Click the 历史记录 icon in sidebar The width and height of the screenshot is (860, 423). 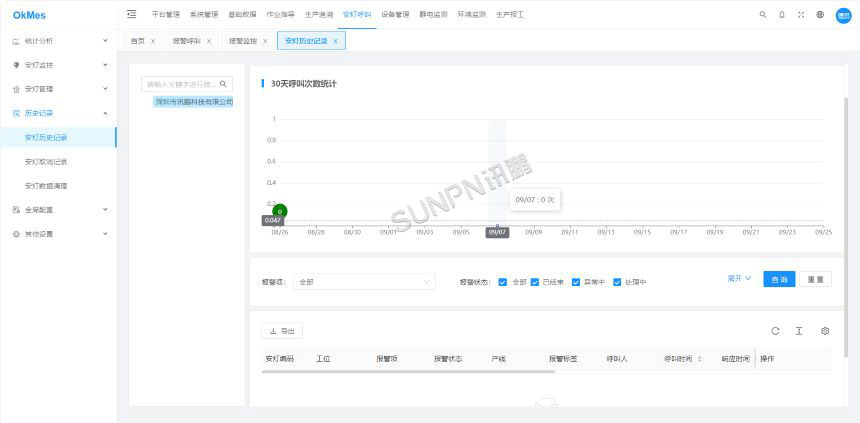(x=16, y=113)
